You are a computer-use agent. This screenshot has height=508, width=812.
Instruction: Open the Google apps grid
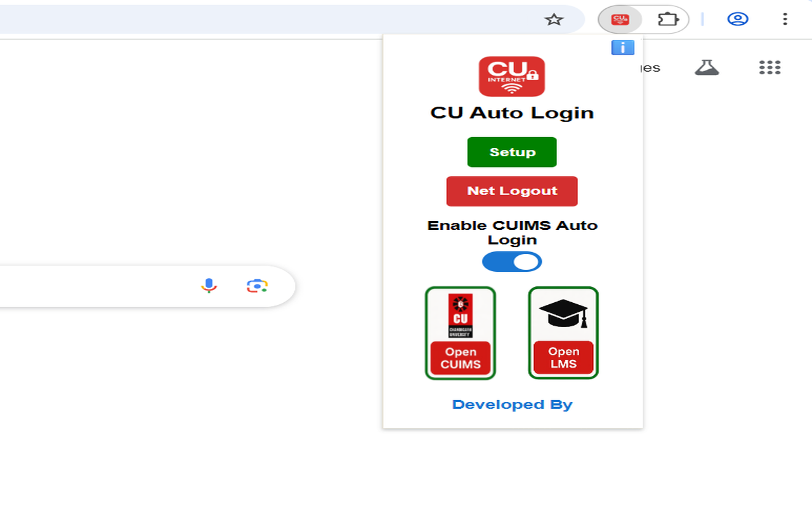[x=769, y=67]
